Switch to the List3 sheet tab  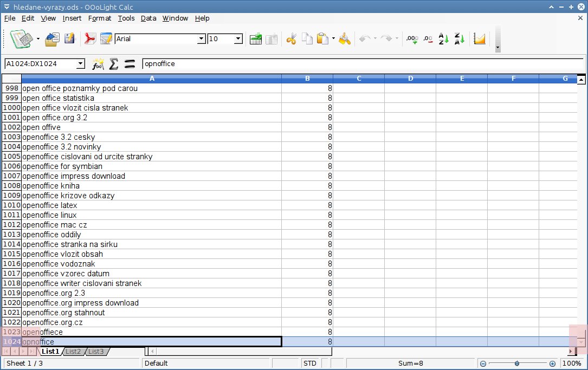click(96, 352)
